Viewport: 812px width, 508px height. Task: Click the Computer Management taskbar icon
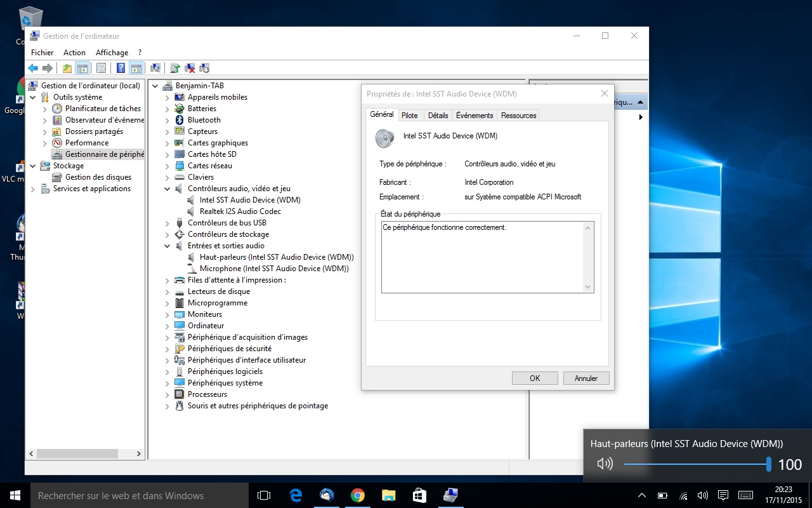point(450,495)
